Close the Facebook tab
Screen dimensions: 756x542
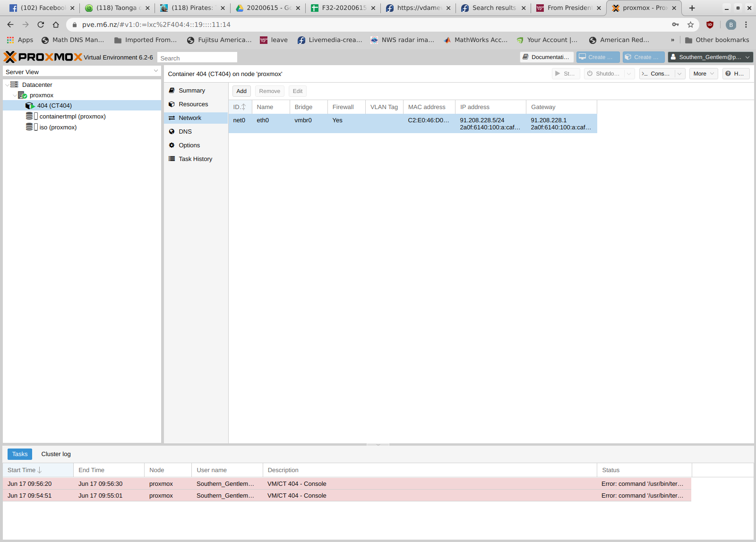72,8
